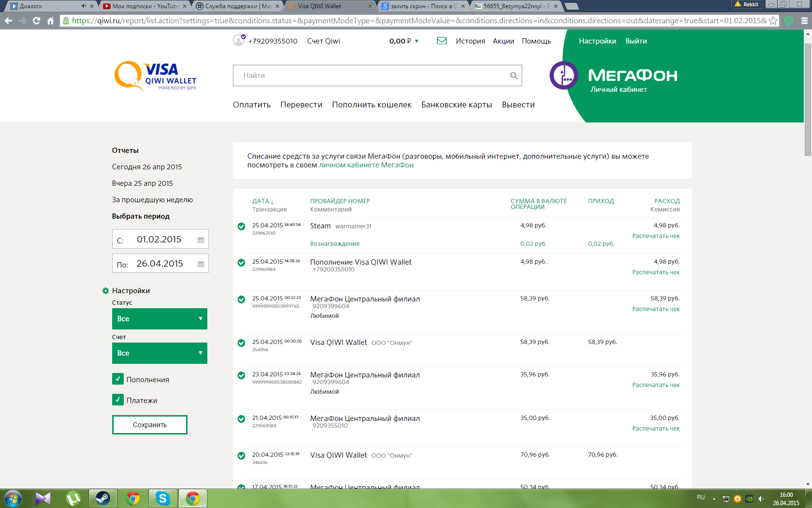Expand the Счет dropdown showing Все
Screen dimensions: 812x508
159,353
